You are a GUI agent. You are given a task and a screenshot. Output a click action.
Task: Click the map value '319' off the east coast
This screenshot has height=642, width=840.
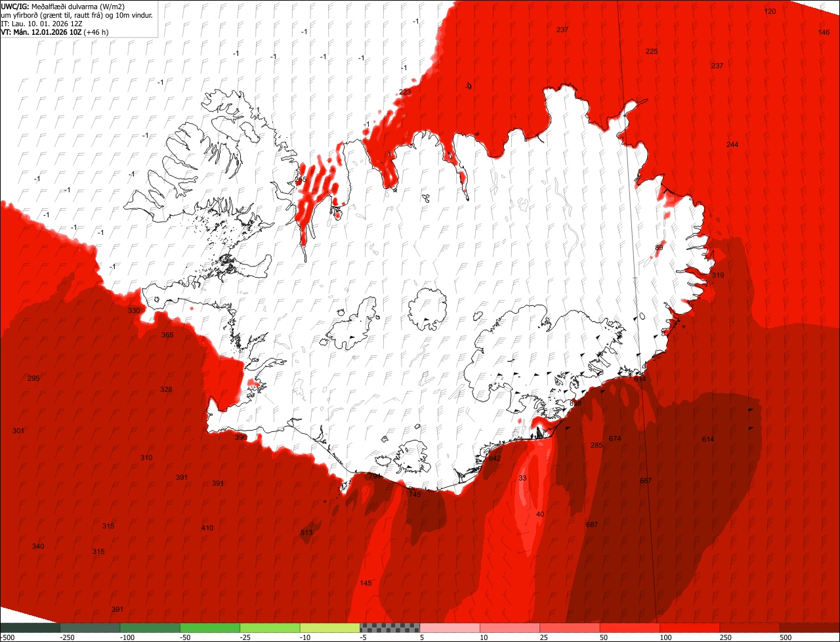pyautogui.click(x=718, y=275)
